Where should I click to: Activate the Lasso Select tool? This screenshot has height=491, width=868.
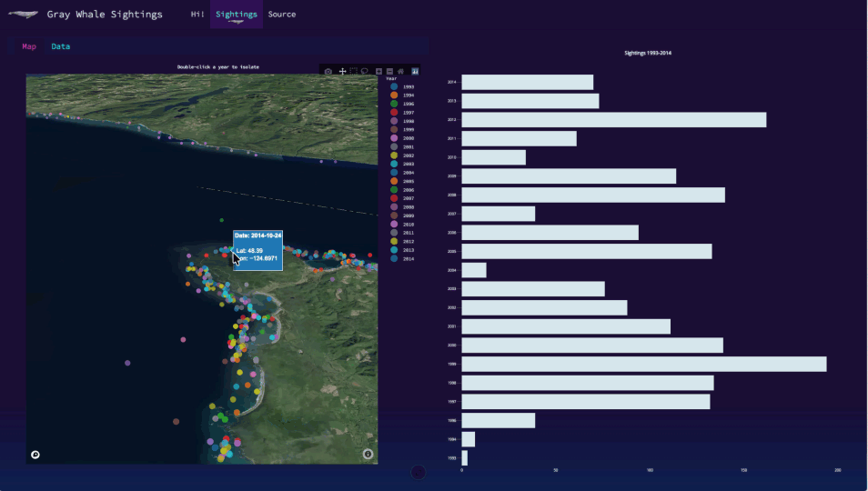point(364,71)
